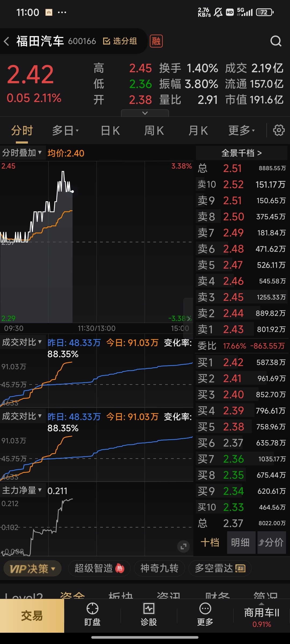
Task: Open 神奇九转 indicator
Action: pos(160,568)
